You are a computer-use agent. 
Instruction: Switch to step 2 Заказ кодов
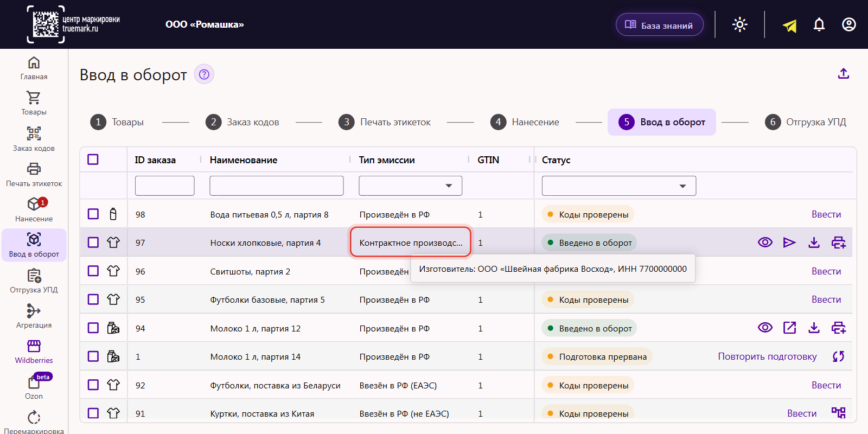242,122
